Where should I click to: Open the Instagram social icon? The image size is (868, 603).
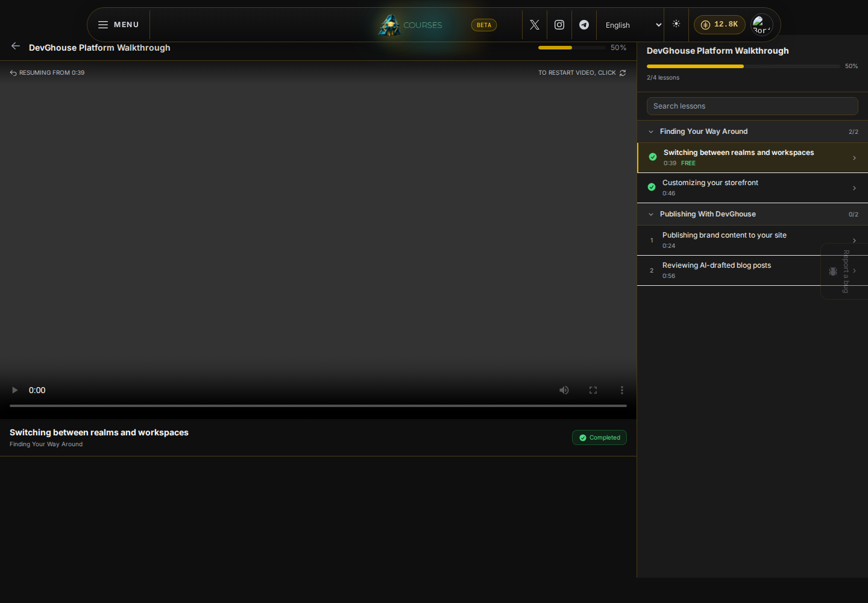(559, 25)
